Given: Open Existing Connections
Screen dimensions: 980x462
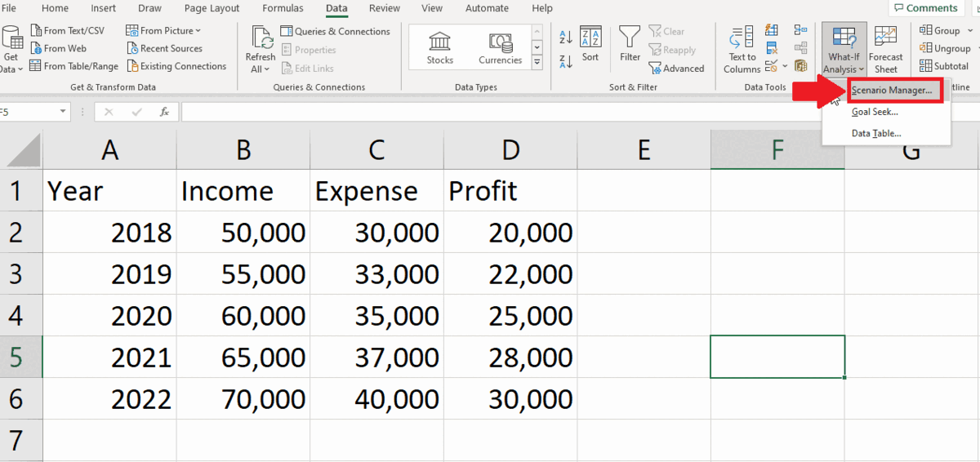Looking at the screenshot, I should (x=176, y=66).
